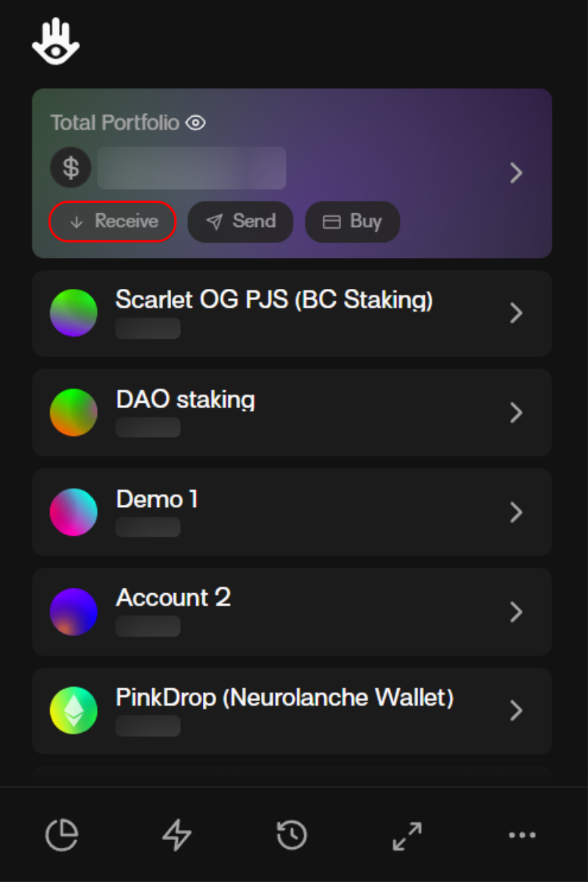Toggle Total Portfolio balance visibility eye
Screen dimensions: 588x882
click(x=196, y=123)
